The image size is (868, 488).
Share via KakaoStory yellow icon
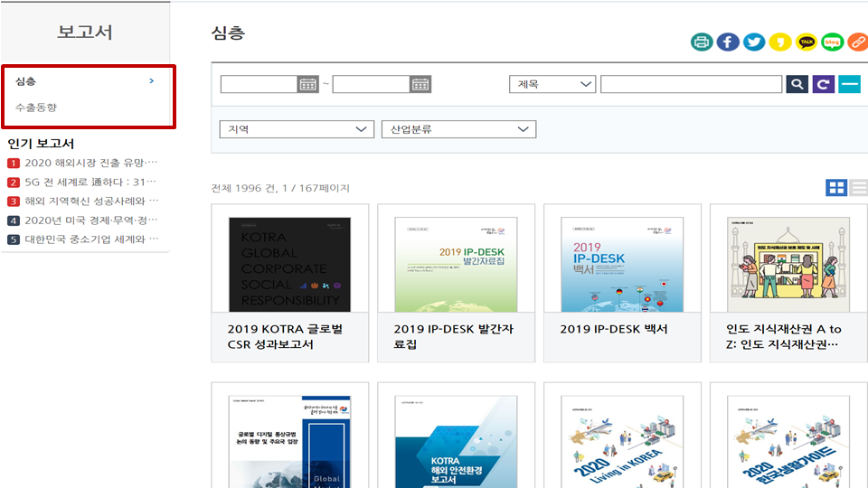click(x=780, y=42)
